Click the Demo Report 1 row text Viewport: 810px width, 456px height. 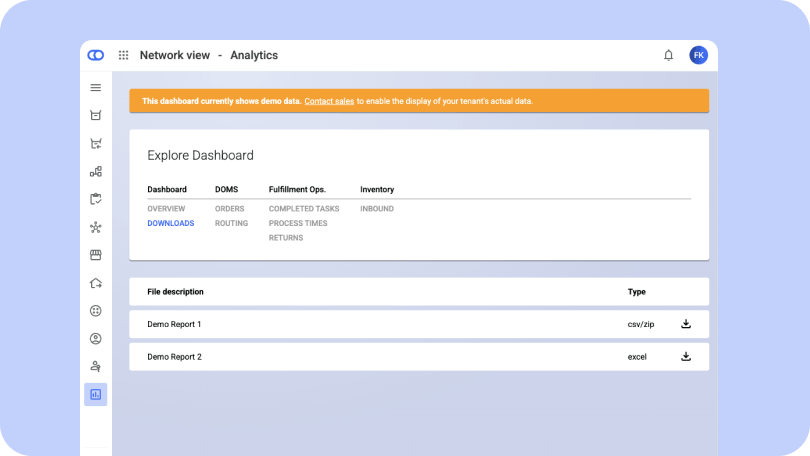[174, 324]
